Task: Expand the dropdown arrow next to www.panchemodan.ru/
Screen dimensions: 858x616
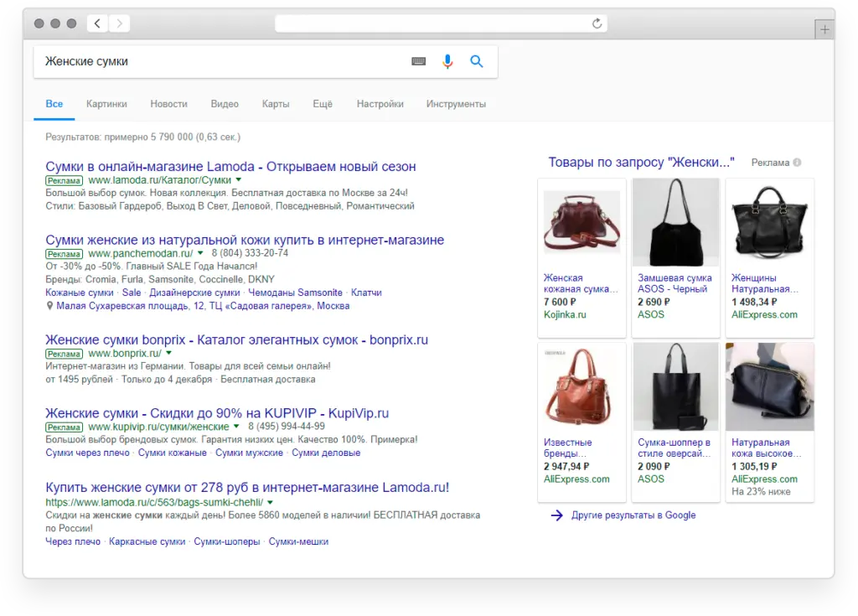Action: (200, 253)
